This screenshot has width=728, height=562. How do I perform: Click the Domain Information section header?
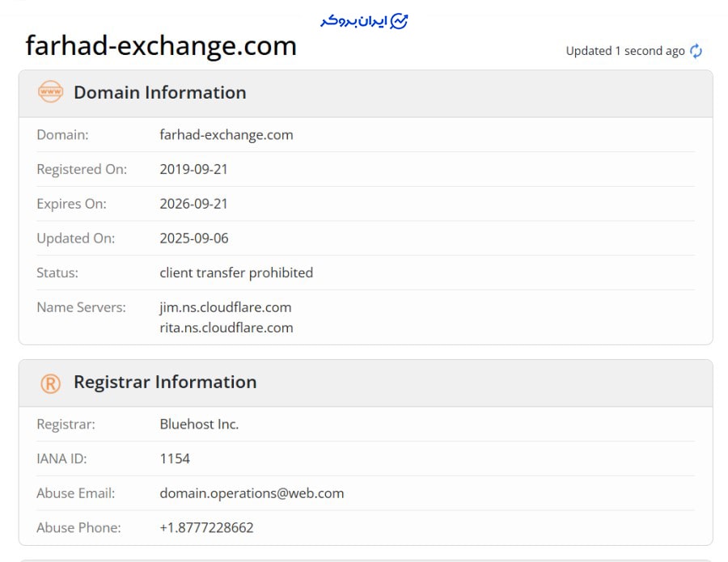pyautogui.click(x=159, y=92)
